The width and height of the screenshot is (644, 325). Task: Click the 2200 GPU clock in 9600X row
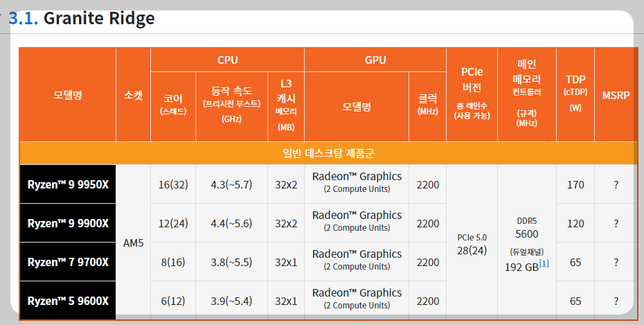427,301
